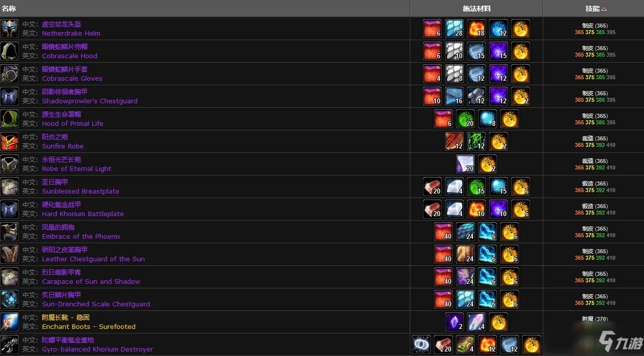The width and height of the screenshot is (644, 356).
Task: Open the Embrace of the Phoenix link
Action: pos(81,236)
